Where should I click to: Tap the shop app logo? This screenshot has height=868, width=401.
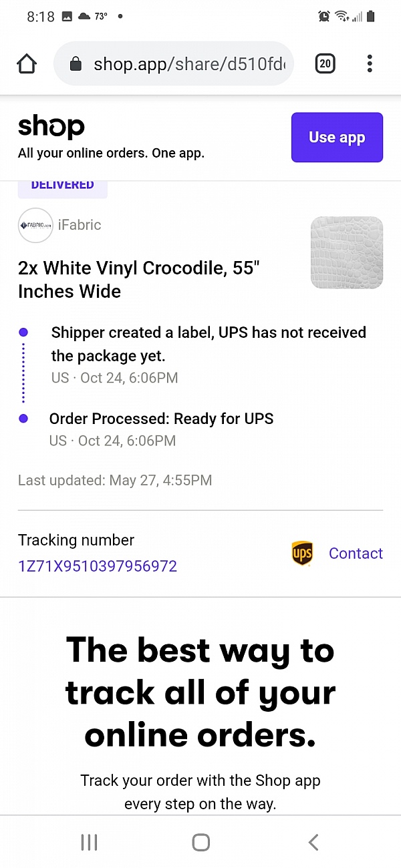(x=51, y=127)
